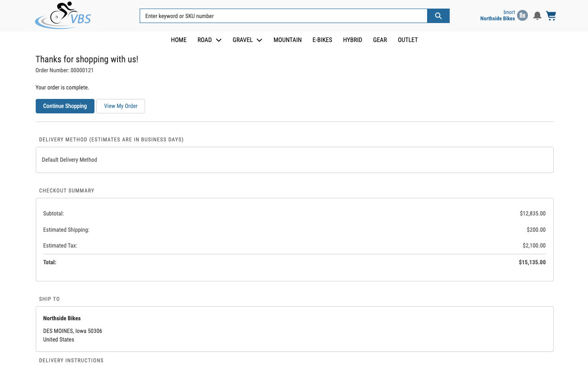This screenshot has height=365, width=588.
Task: Go to the HOME menu item
Action: (x=179, y=40)
